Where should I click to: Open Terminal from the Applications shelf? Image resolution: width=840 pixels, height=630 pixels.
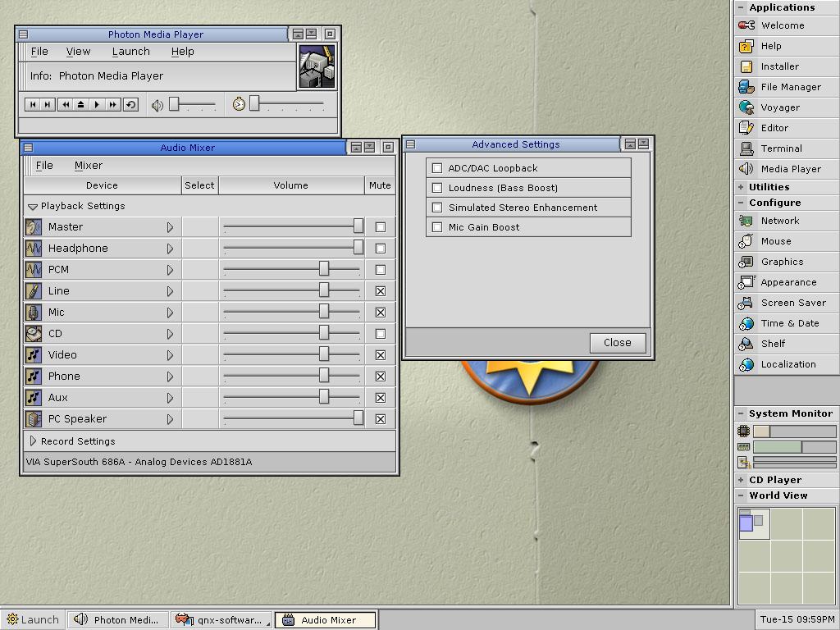pos(780,148)
